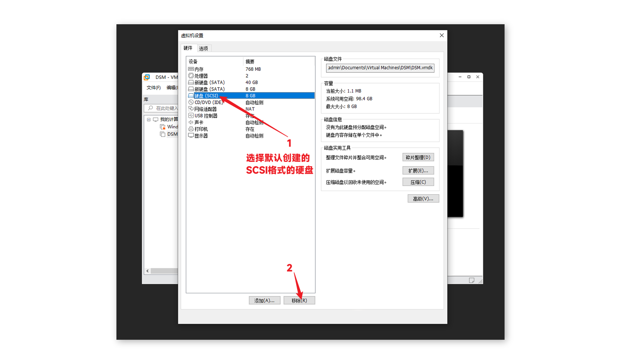Select the CD/DVD (IDE) drive icon

(x=191, y=102)
